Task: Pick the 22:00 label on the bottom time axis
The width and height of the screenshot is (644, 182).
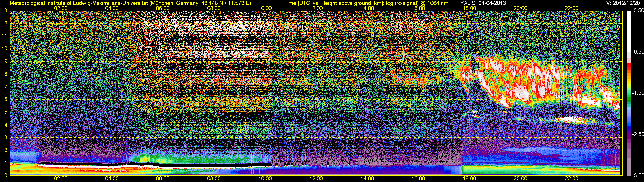Action: (x=571, y=179)
